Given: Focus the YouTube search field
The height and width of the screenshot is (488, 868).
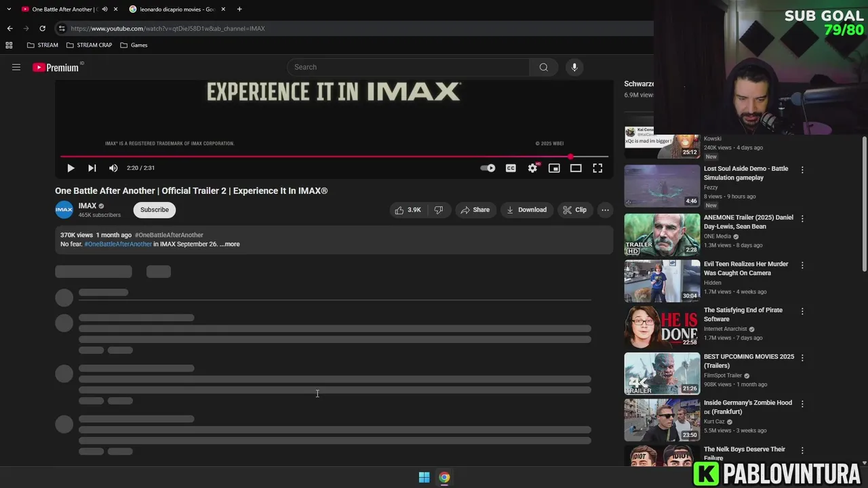Looking at the screenshot, I should (x=408, y=67).
